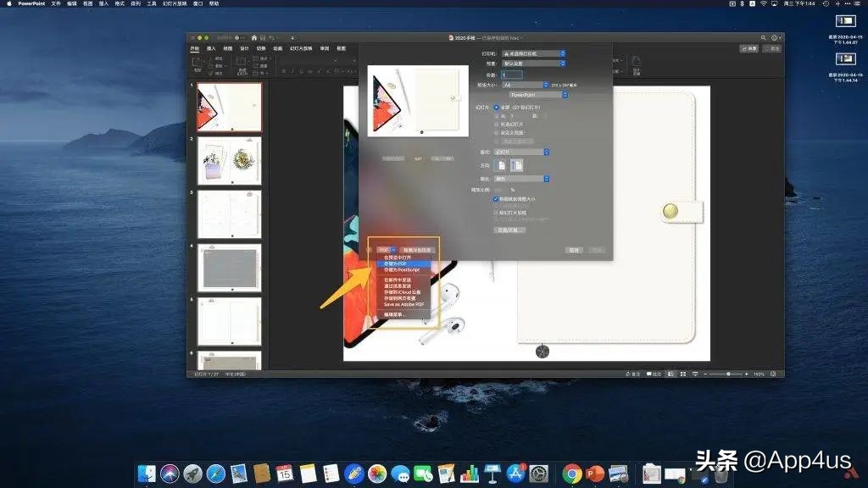Launch App Store from the Dock

[x=516, y=474]
